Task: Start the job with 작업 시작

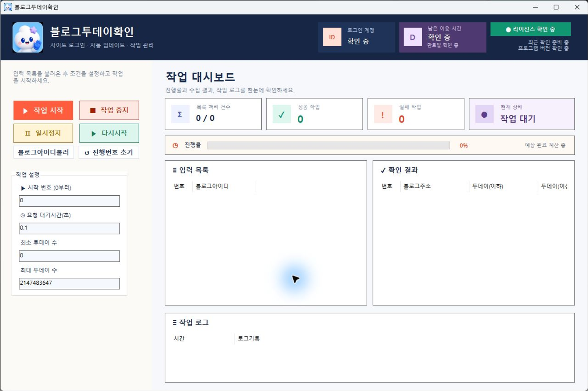Action: (x=43, y=110)
